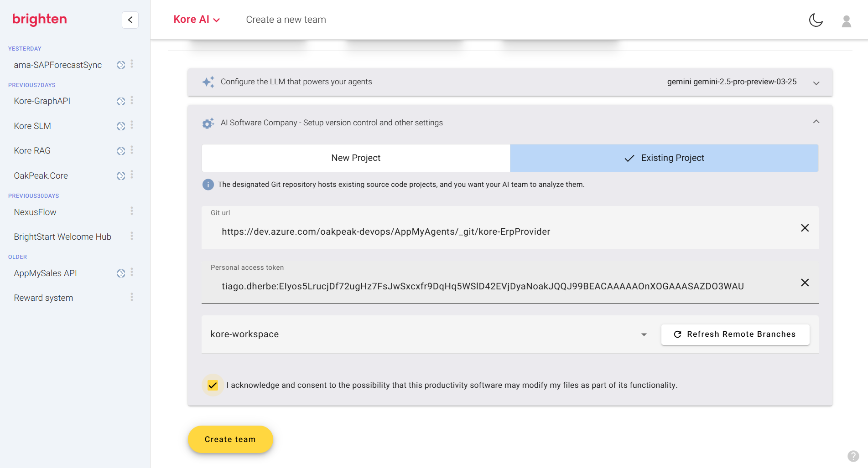This screenshot has height=468, width=868.
Task: Click the gemini-2.5-pro-preview model text
Action: pyautogui.click(x=732, y=82)
